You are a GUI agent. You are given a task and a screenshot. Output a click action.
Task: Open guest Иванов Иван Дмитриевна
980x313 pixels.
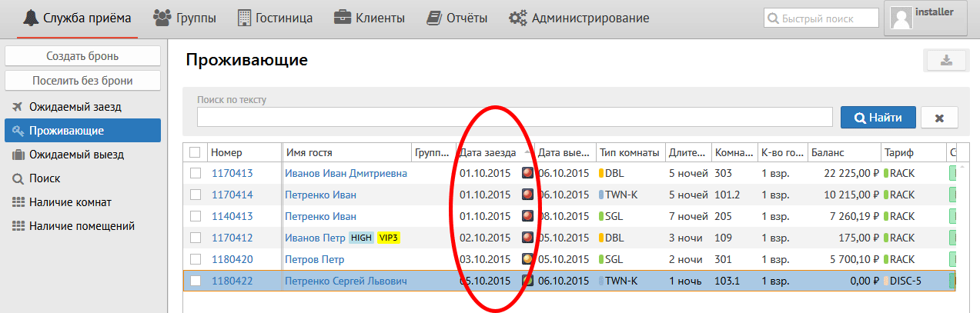[x=346, y=173]
